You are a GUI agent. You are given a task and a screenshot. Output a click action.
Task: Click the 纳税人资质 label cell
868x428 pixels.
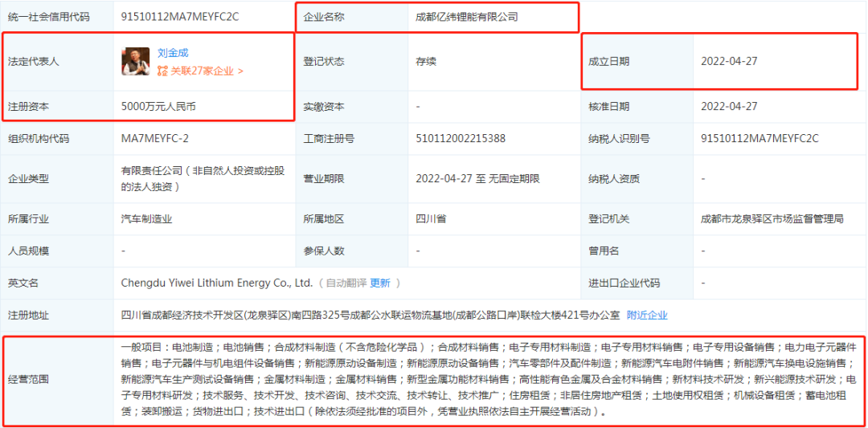point(637,178)
